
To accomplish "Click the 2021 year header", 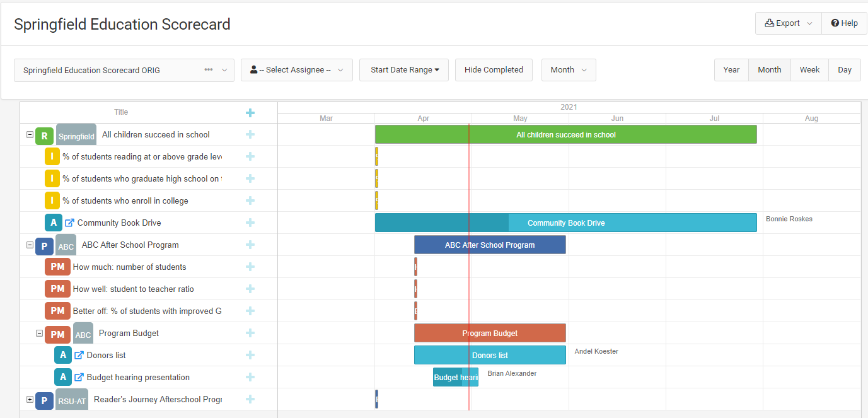I will 569,107.
